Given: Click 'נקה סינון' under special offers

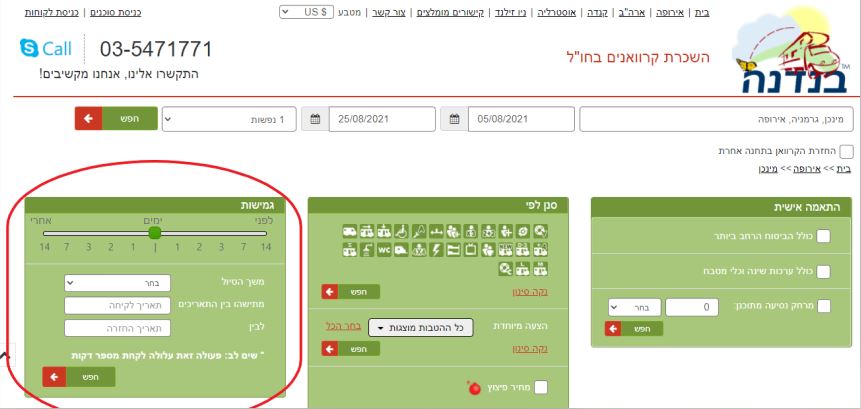Looking at the screenshot, I should pyautogui.click(x=530, y=349).
